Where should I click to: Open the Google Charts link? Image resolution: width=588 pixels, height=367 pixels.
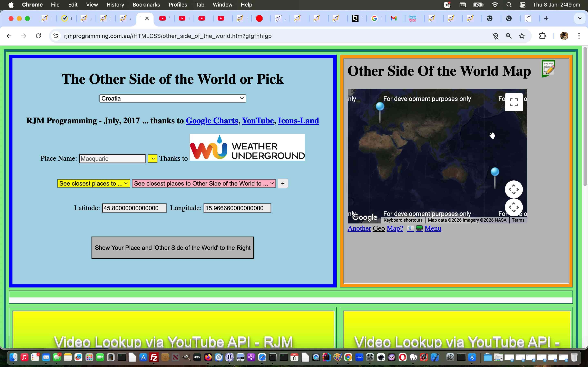[212, 121]
